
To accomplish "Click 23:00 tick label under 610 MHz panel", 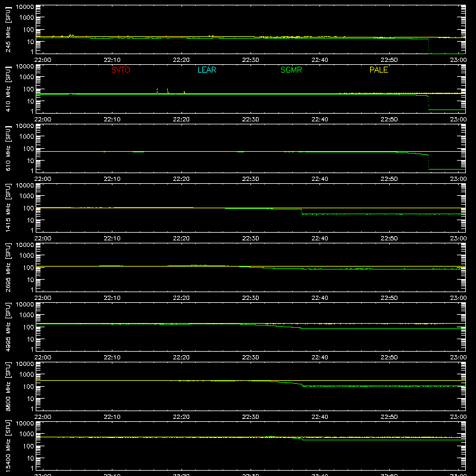I will (458, 179).
